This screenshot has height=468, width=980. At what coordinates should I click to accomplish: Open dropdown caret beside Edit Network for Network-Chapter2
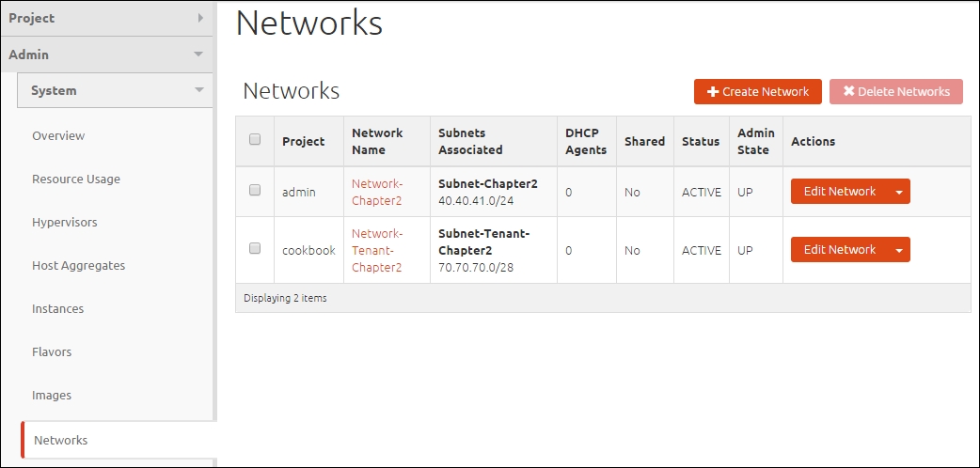pyautogui.click(x=899, y=192)
